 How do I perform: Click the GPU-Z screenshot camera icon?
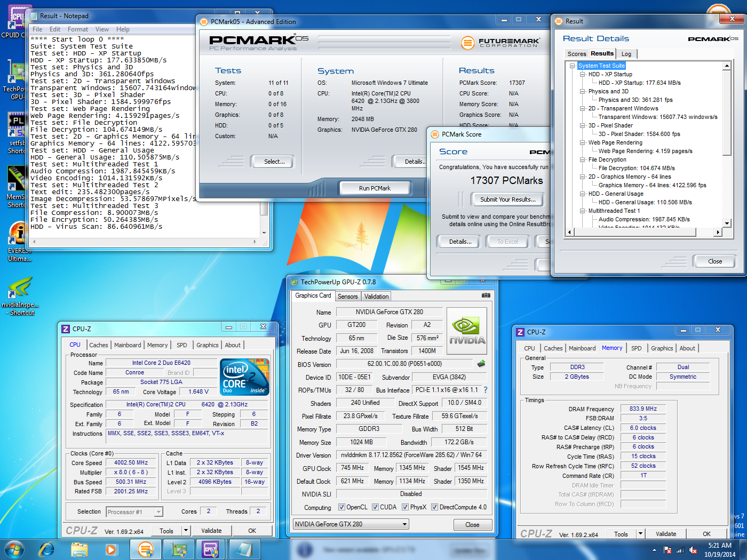486,295
